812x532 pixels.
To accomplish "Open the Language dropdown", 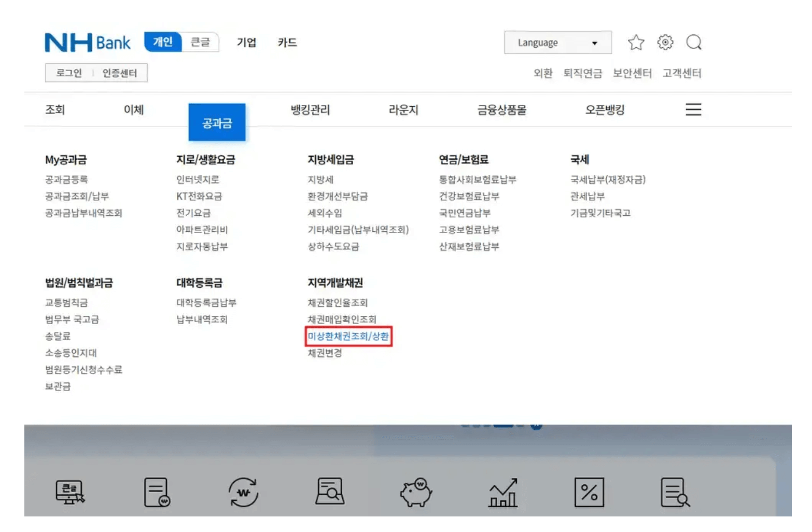I will click(557, 43).
